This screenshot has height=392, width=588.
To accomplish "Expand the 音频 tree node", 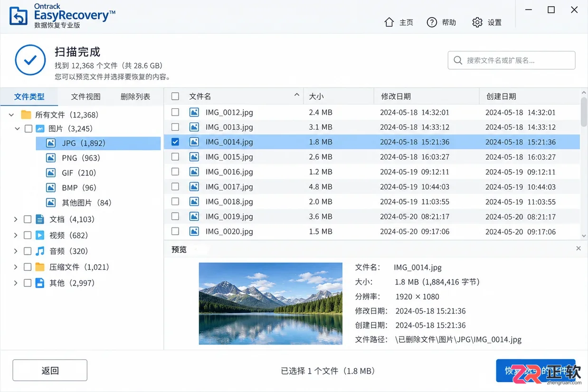I will click(x=16, y=251).
